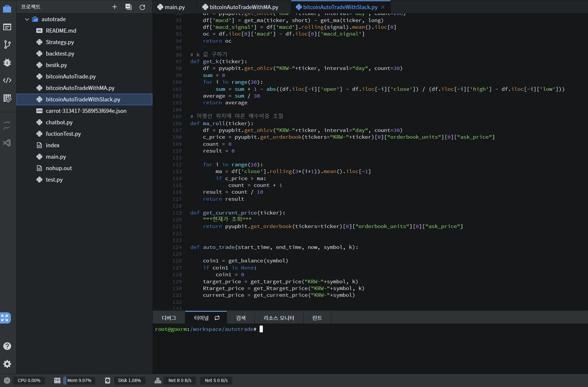Screen dimensions: 588x387
Task: Open bestk.py in the file tree
Action: click(84, 65)
